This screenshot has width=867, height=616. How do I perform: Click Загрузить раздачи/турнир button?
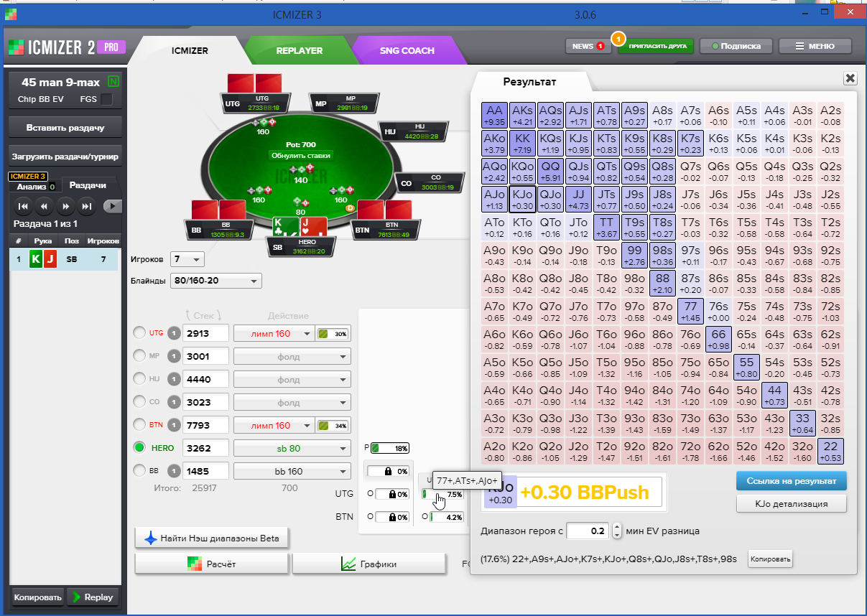(65, 156)
